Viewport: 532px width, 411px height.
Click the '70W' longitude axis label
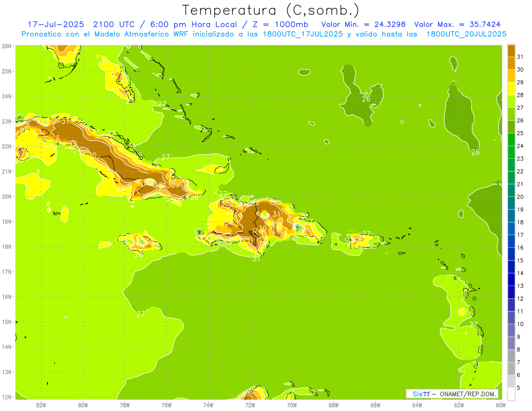pyautogui.click(x=292, y=405)
